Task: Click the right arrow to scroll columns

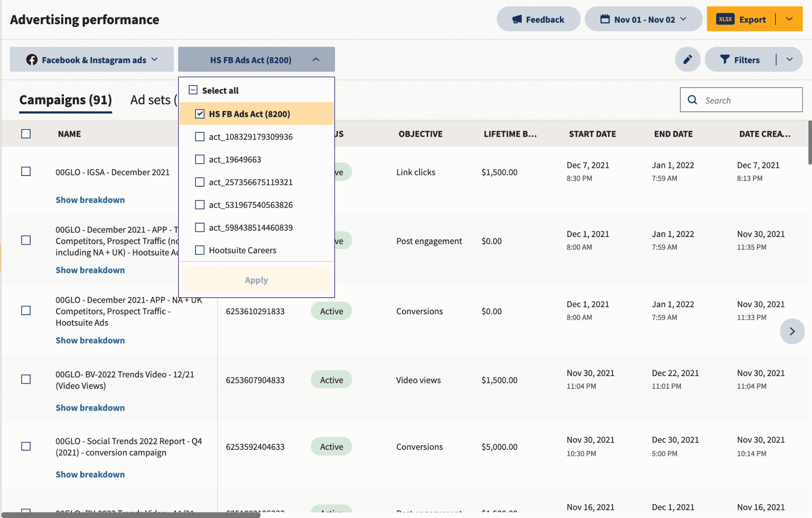Action: click(x=792, y=331)
